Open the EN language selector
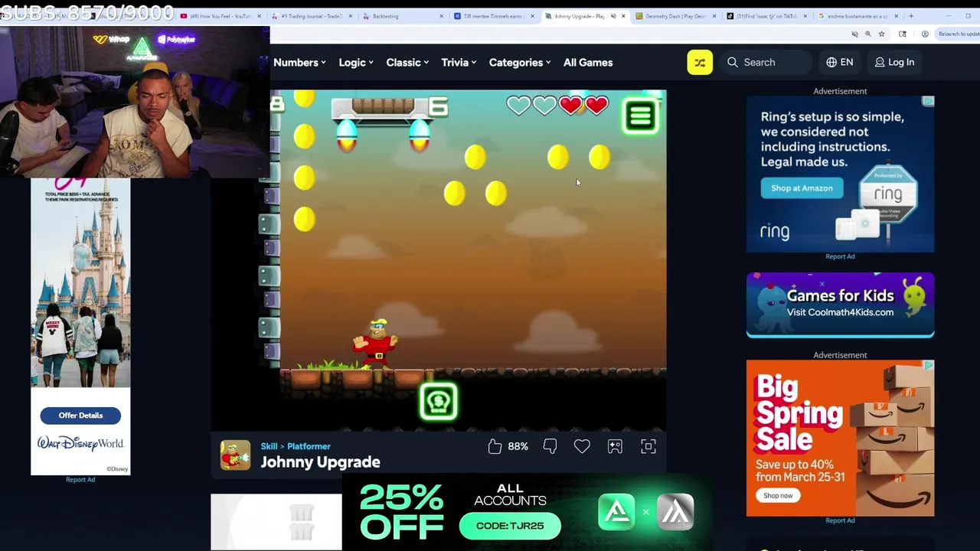 coord(840,63)
